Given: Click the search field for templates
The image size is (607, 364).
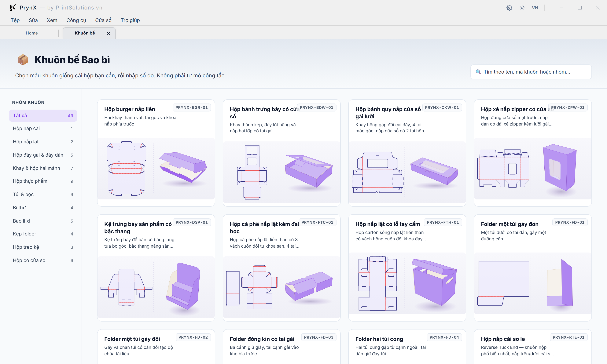Looking at the screenshot, I should coord(531,72).
